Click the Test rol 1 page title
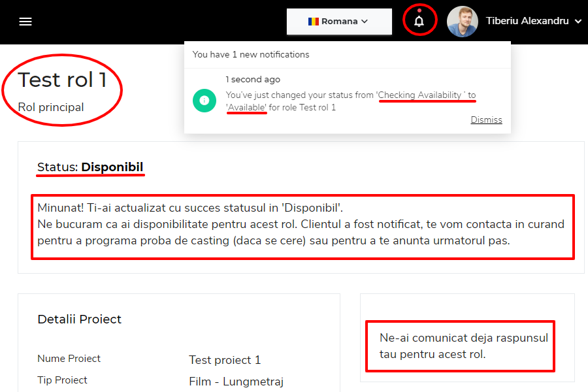 click(x=62, y=80)
